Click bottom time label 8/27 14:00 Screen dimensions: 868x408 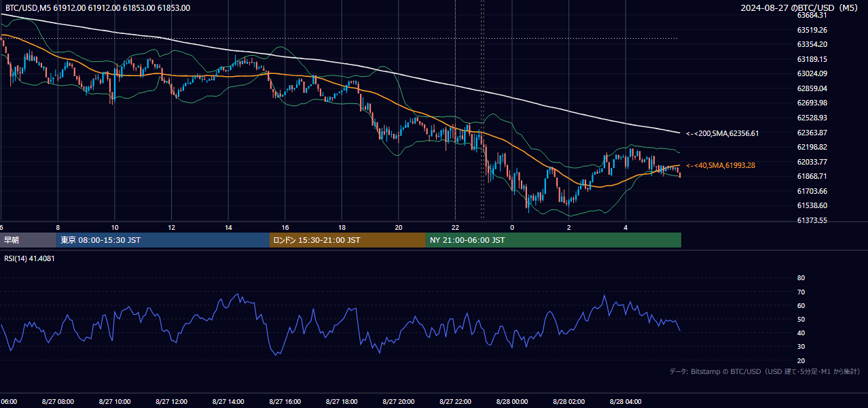click(228, 401)
